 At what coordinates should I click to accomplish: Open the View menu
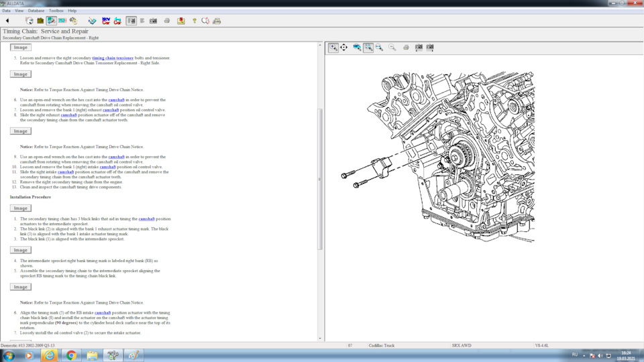(x=19, y=11)
